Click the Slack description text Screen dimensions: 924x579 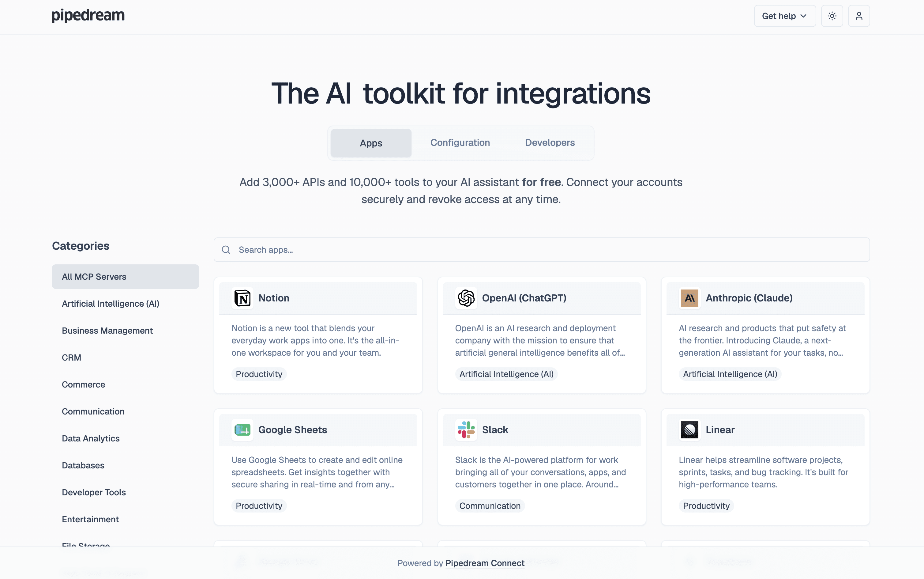click(x=540, y=472)
